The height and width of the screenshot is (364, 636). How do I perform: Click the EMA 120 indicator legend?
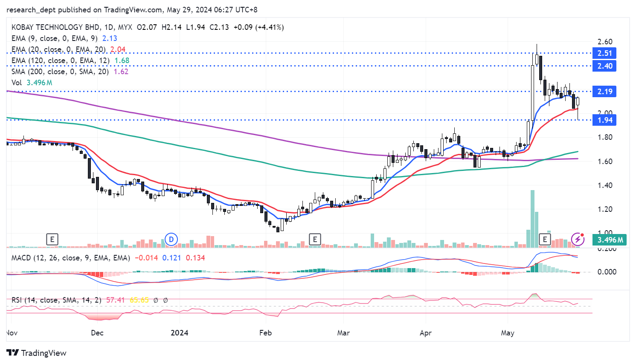coord(60,61)
